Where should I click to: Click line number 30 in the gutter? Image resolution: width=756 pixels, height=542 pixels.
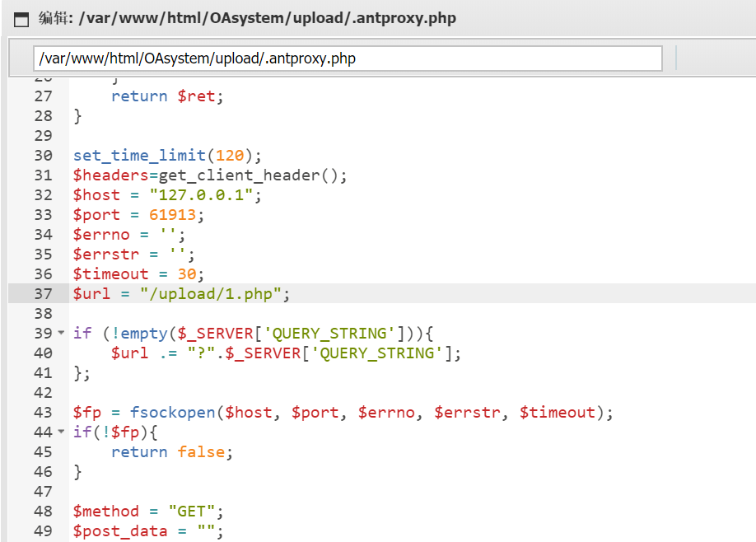[x=43, y=156]
